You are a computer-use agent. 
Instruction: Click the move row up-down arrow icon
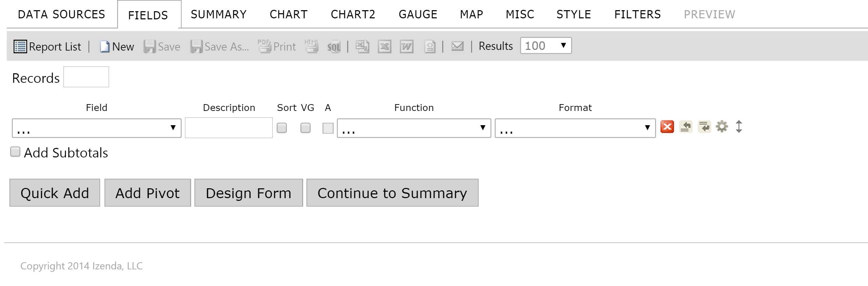pos(739,127)
